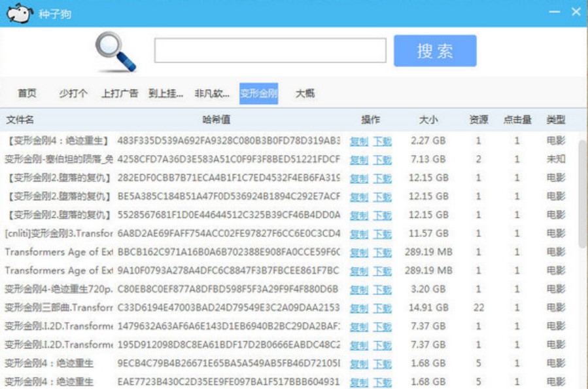Select the 到上挂... tab

[x=165, y=93]
